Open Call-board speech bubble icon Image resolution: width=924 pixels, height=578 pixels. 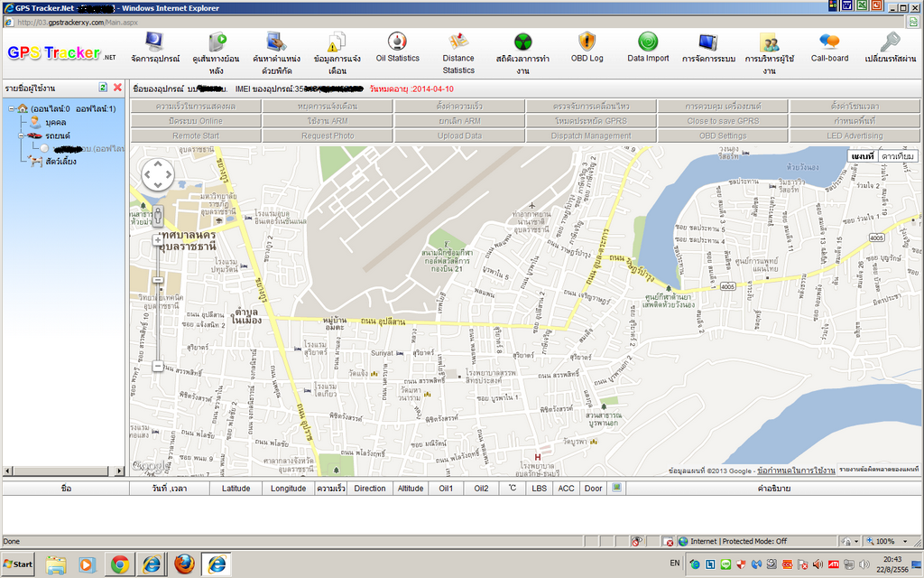tap(829, 42)
